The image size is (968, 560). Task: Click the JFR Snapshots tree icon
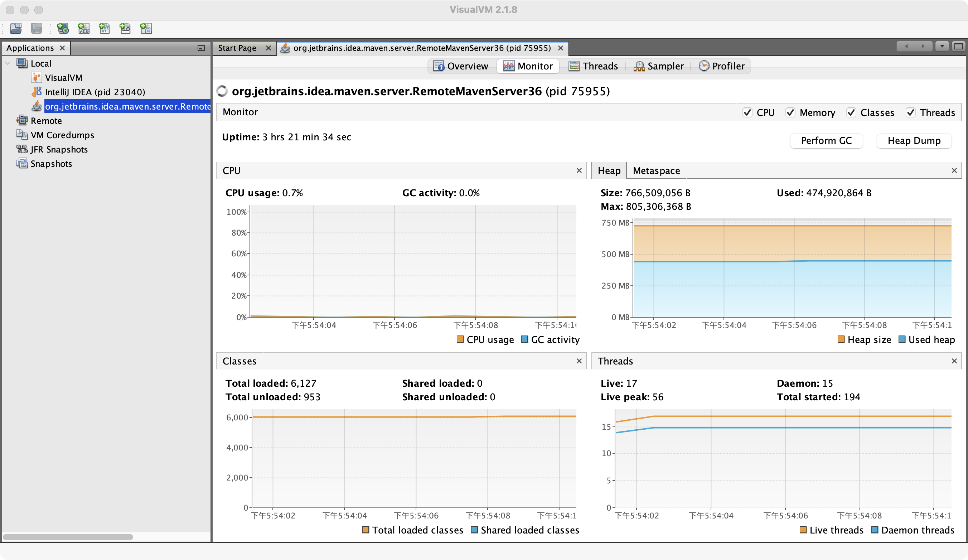(x=22, y=149)
